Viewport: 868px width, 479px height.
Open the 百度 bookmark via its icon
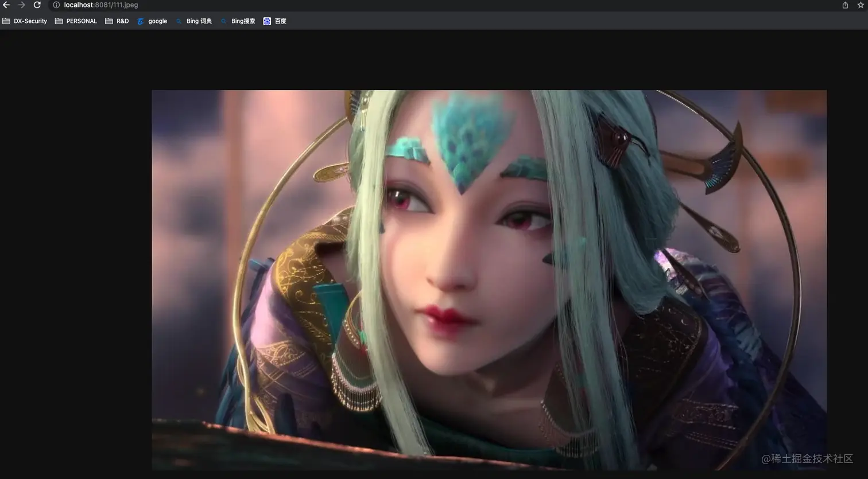267,21
